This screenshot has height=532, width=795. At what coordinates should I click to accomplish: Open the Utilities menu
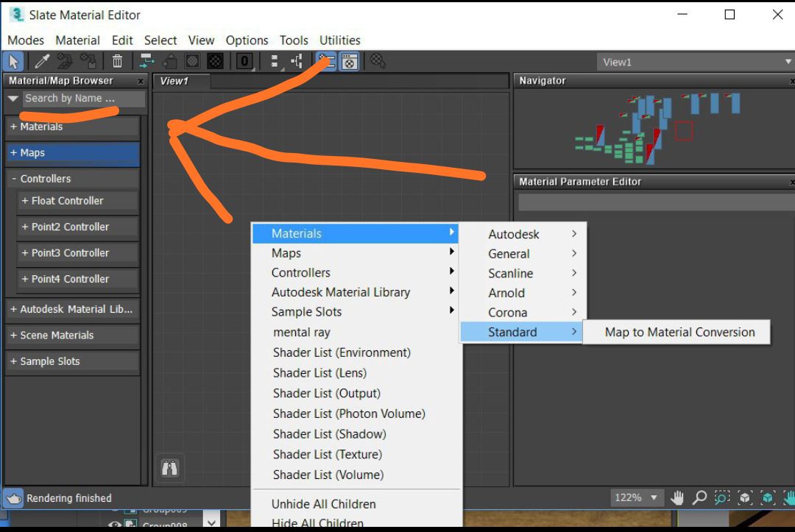pyautogui.click(x=339, y=40)
